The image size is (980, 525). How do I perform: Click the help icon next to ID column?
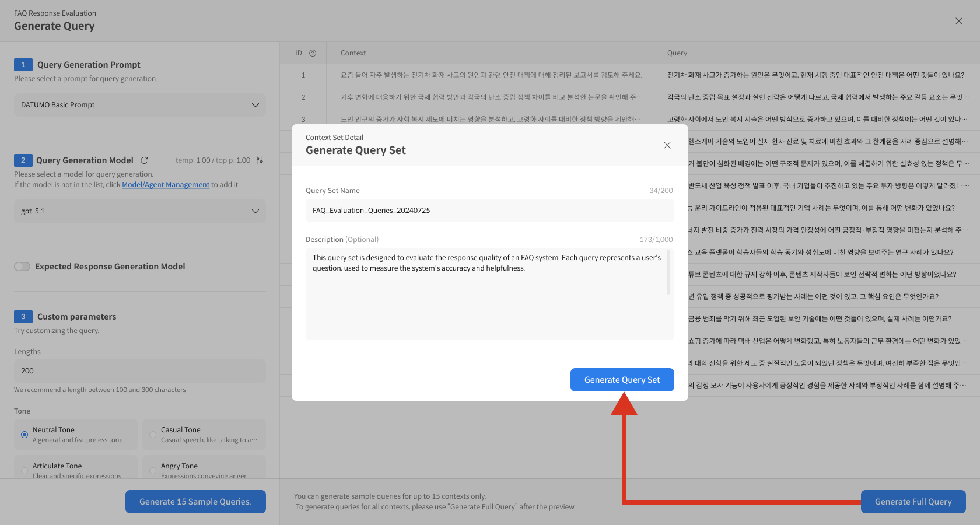coord(313,53)
